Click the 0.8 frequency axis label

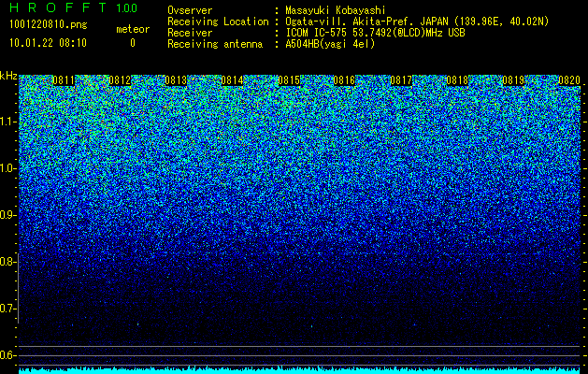tap(8, 262)
